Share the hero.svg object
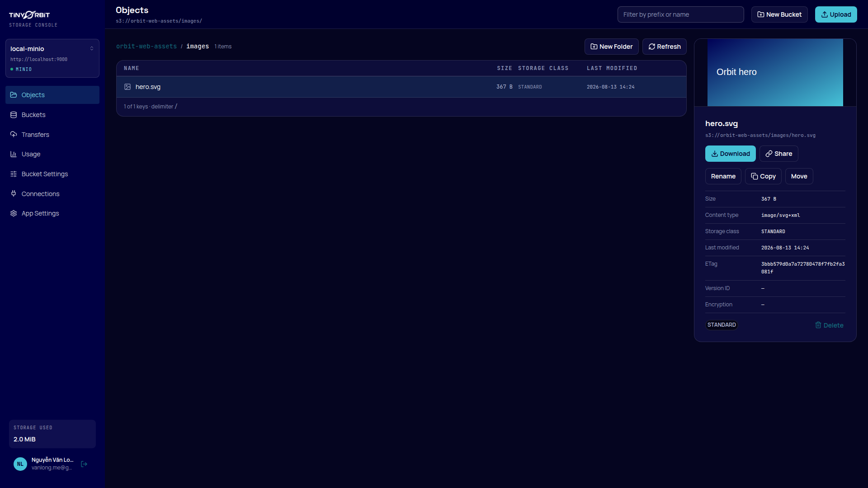Viewport: 868px width, 488px height. click(x=779, y=154)
